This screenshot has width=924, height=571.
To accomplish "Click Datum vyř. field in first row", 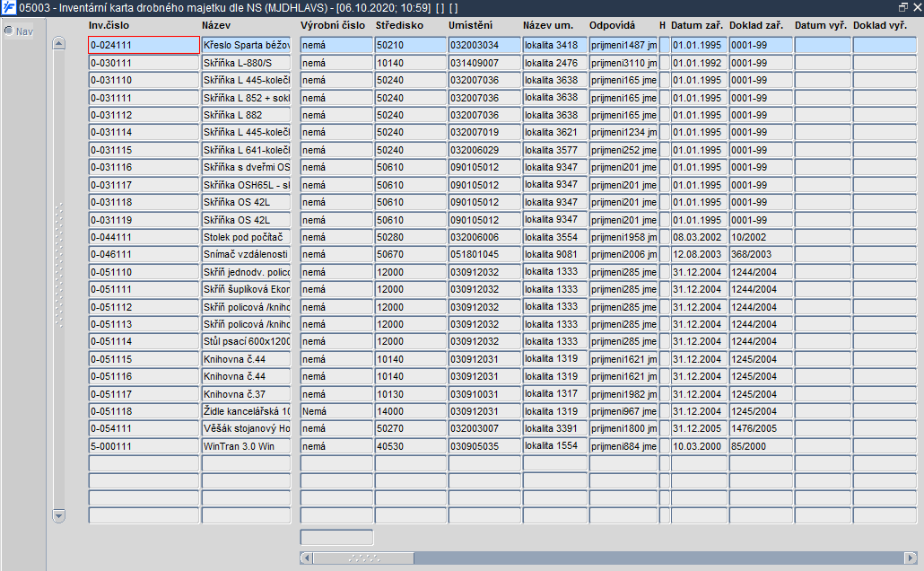I will [x=823, y=45].
